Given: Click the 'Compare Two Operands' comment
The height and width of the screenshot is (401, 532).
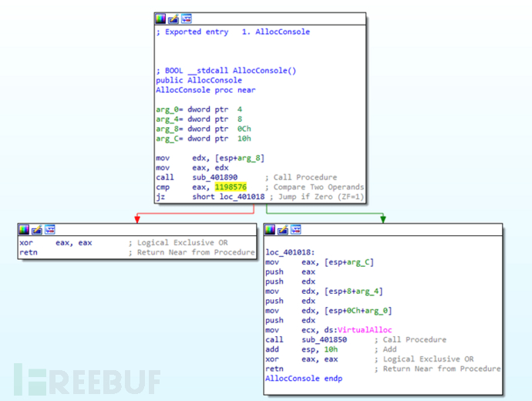Looking at the screenshot, I should coord(315,187).
